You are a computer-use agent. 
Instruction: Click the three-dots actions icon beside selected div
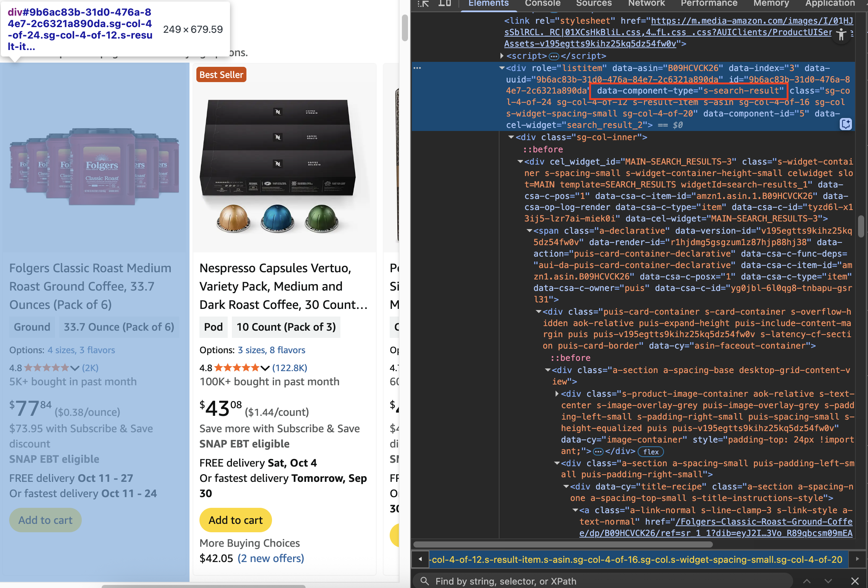(417, 68)
